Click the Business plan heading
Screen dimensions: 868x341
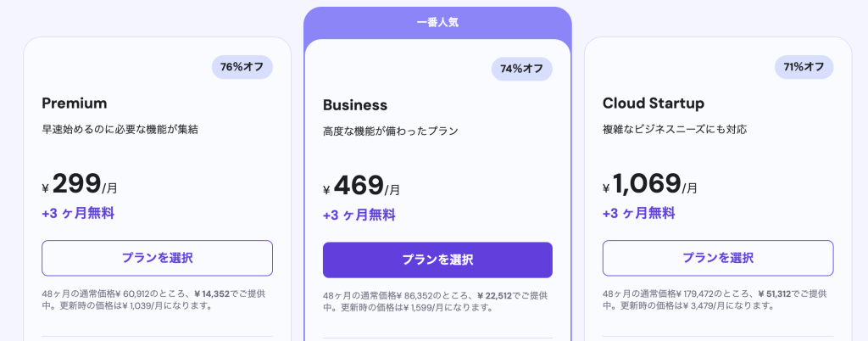coord(355,105)
